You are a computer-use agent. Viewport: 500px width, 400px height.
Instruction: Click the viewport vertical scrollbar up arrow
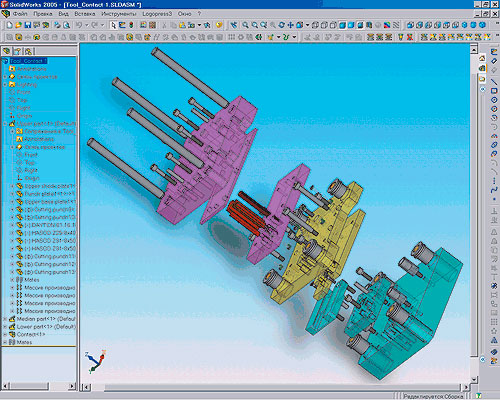474,50
